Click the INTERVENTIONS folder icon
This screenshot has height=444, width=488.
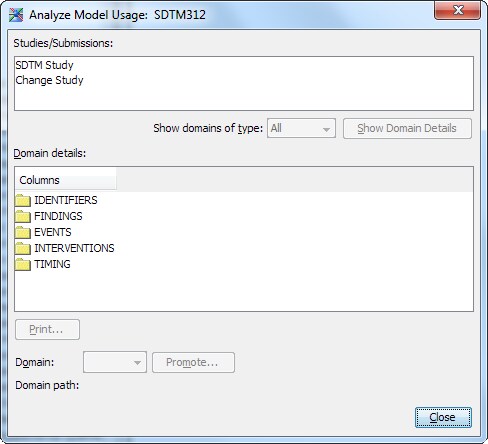point(23,248)
